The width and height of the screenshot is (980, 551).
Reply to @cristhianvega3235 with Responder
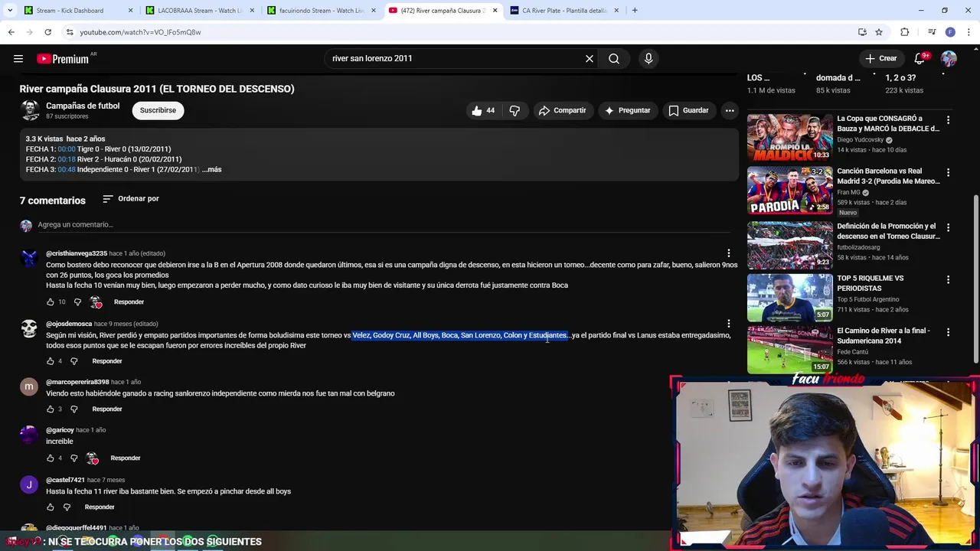(129, 302)
